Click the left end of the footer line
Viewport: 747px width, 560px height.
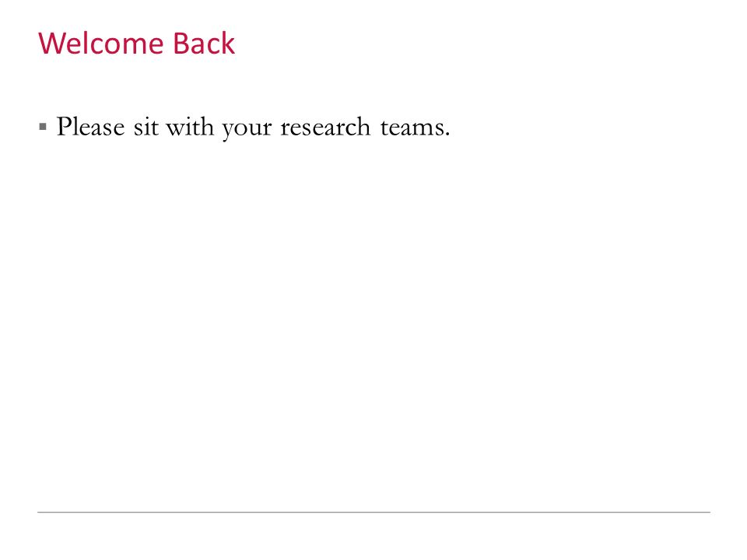pyautogui.click(x=39, y=513)
